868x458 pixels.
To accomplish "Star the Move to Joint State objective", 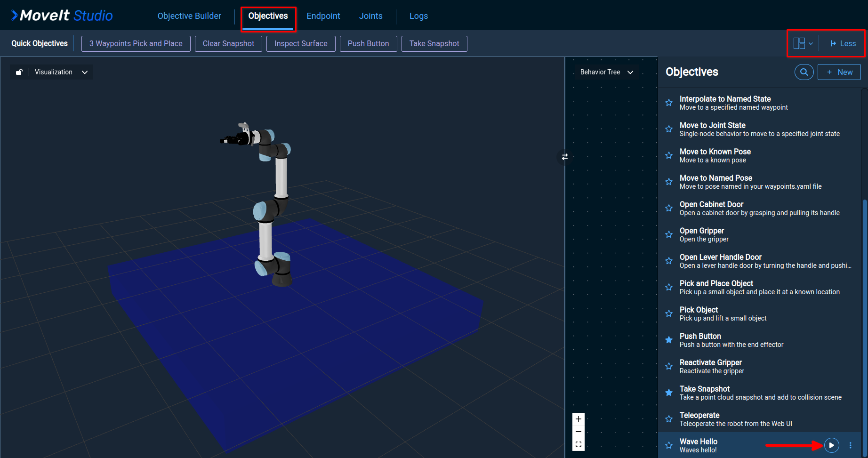I will pos(669,129).
